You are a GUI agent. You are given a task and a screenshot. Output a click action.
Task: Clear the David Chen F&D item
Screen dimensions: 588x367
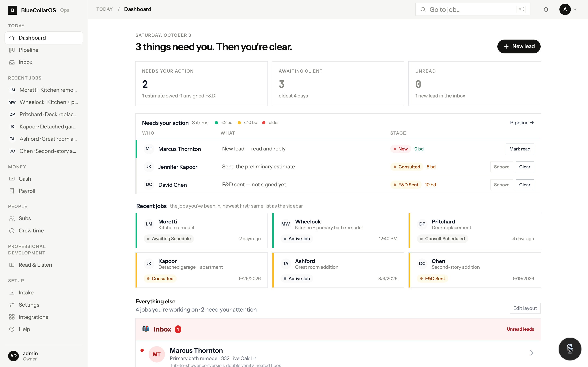[525, 185]
